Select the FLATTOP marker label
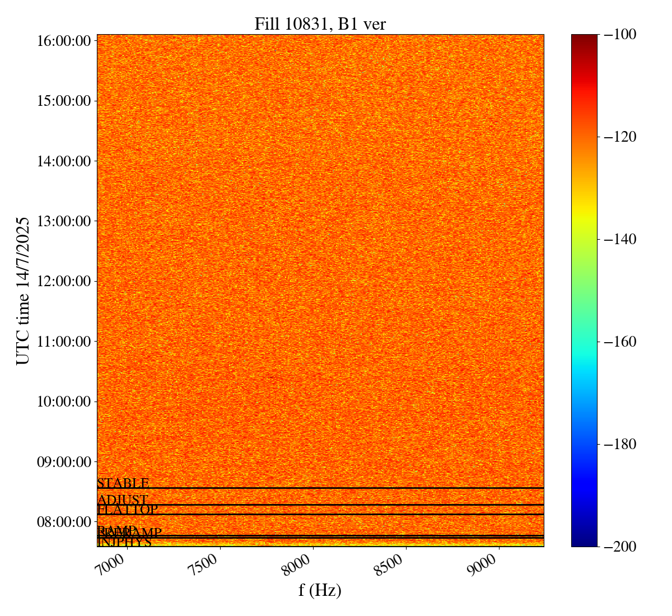672x616 pixels. [128, 510]
